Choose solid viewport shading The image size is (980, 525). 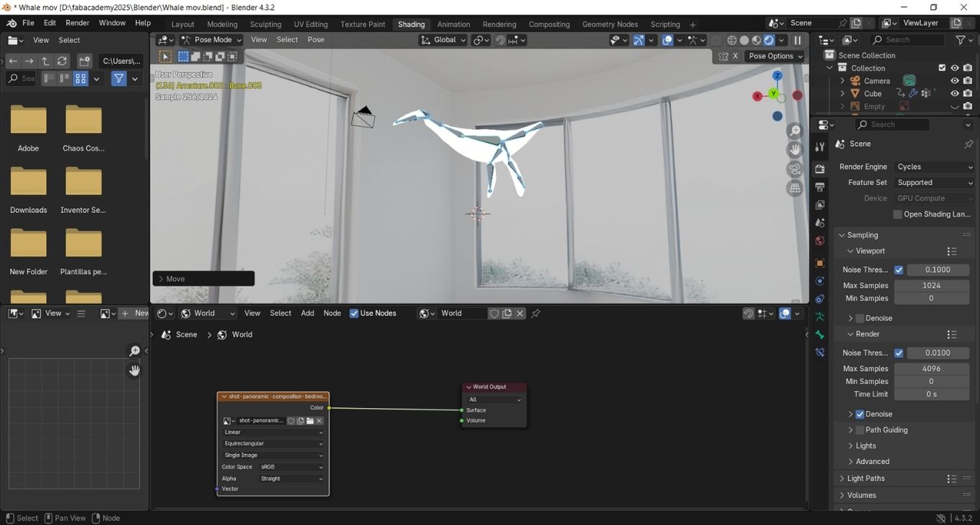(744, 40)
